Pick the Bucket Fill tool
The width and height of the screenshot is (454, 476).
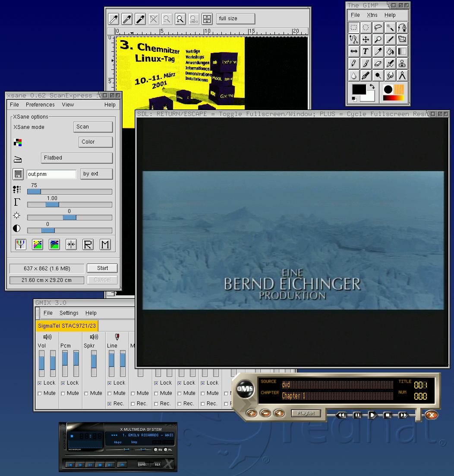click(390, 51)
